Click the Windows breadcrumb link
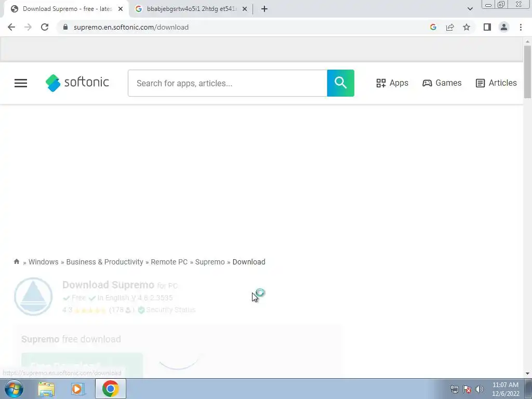The width and height of the screenshot is (532, 399). pyautogui.click(x=44, y=262)
